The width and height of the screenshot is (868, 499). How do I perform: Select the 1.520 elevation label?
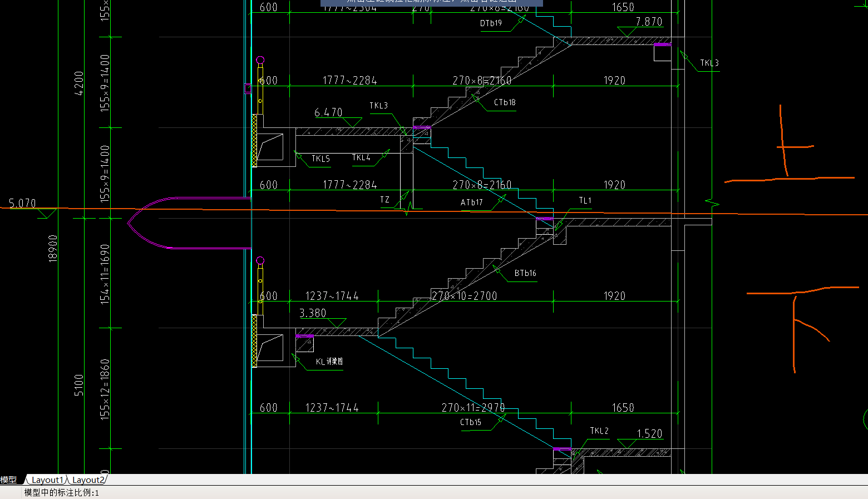[649, 434]
